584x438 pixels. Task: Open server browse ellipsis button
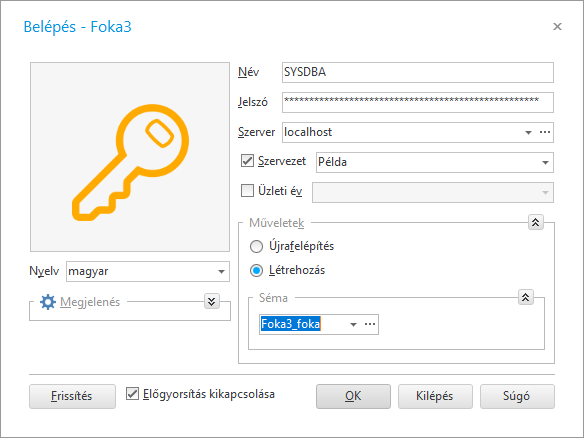point(545,132)
